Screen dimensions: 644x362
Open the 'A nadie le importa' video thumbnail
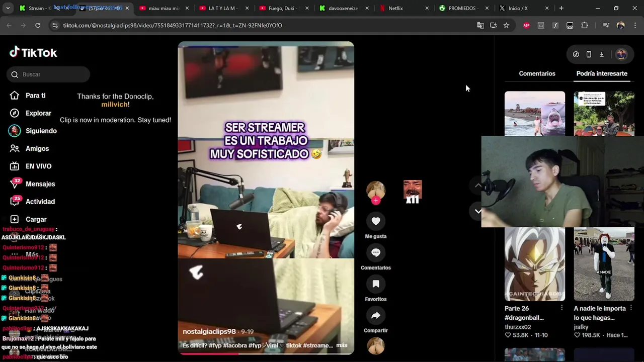[x=604, y=263]
